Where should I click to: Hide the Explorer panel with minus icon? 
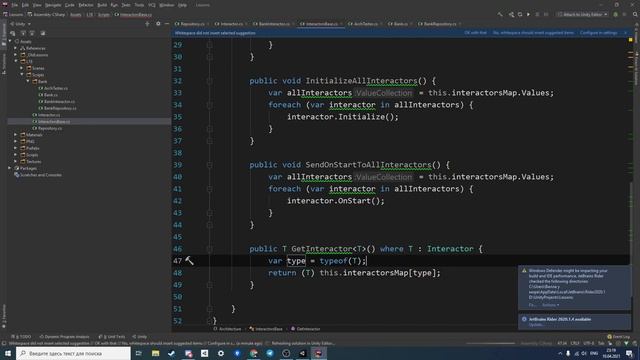tap(167, 24)
